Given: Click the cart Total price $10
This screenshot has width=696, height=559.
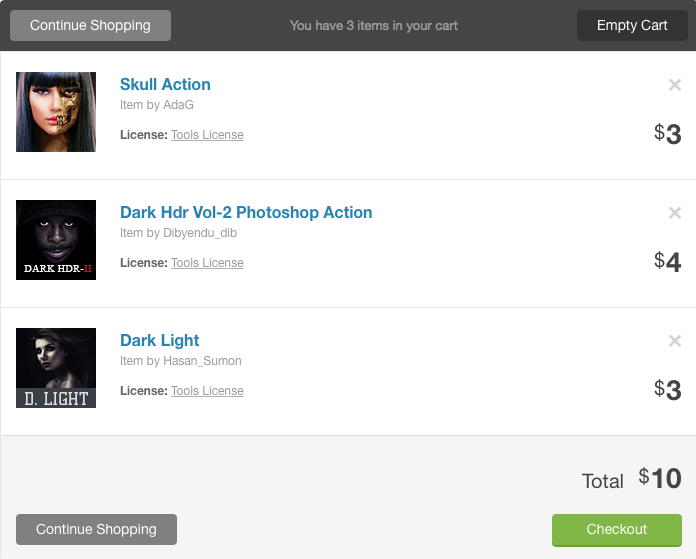Looking at the screenshot, I should (x=660, y=479).
